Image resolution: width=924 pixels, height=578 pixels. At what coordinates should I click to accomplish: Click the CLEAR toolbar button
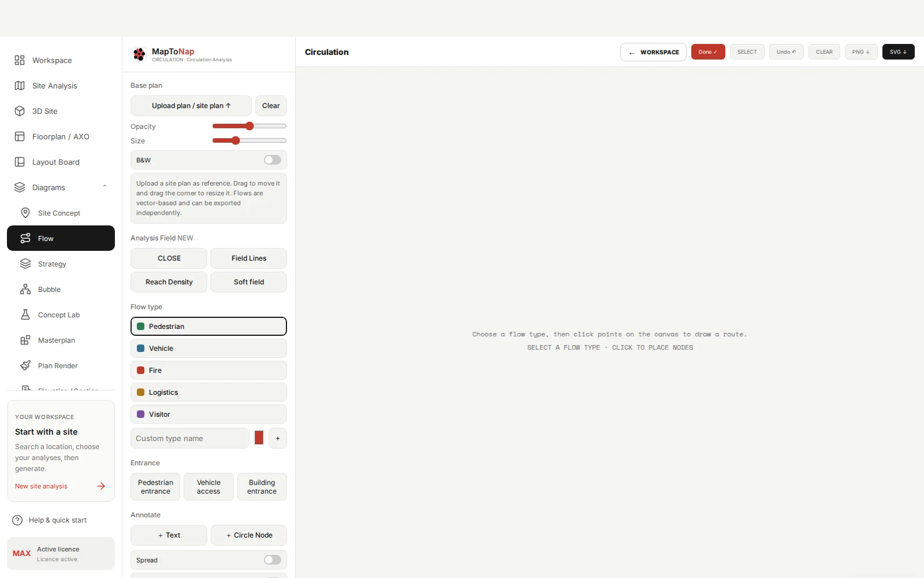824,52
